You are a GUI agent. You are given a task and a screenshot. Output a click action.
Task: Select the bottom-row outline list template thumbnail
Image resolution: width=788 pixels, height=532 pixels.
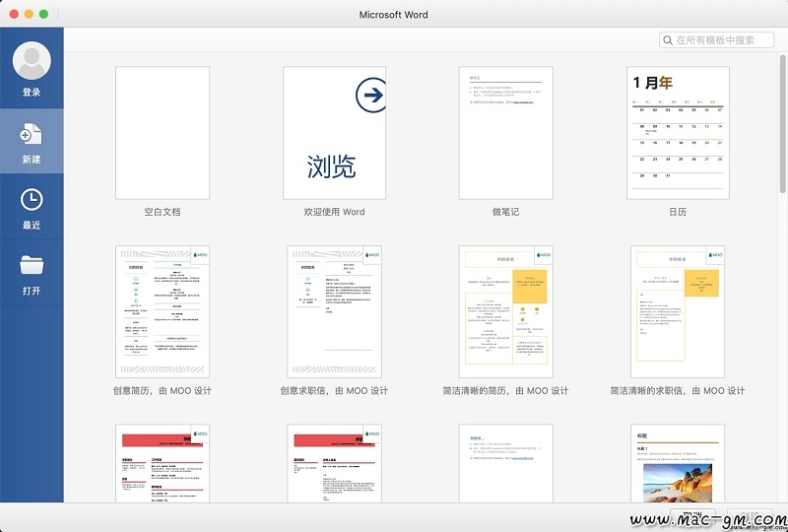(505, 463)
